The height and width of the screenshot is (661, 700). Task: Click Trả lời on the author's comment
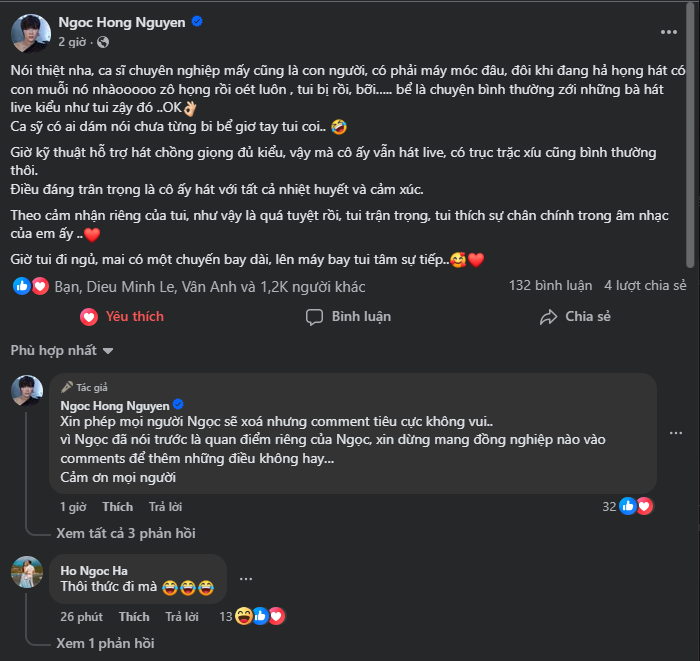pyautogui.click(x=166, y=507)
